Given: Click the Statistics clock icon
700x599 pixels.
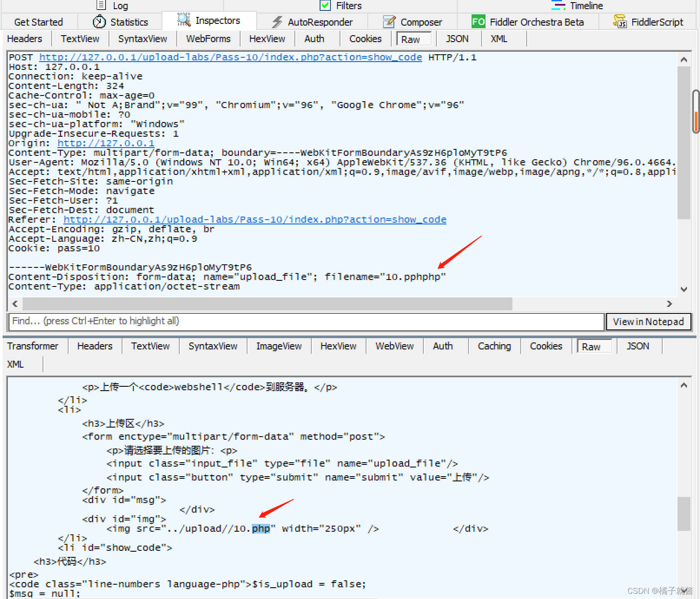Looking at the screenshot, I should pyautogui.click(x=99, y=22).
